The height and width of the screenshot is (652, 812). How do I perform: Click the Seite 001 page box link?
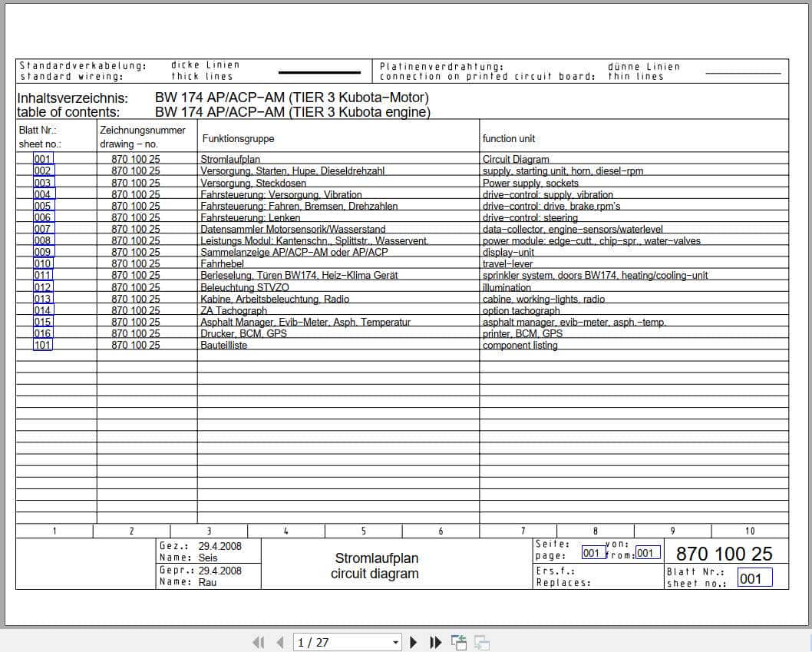coord(591,551)
